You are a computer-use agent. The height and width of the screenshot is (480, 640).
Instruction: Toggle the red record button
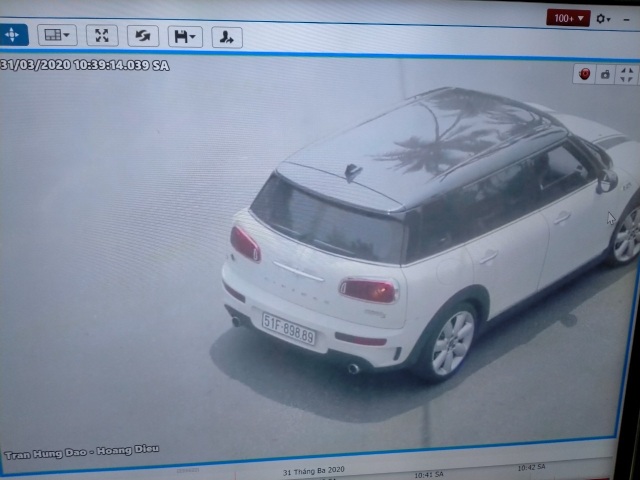click(584, 74)
